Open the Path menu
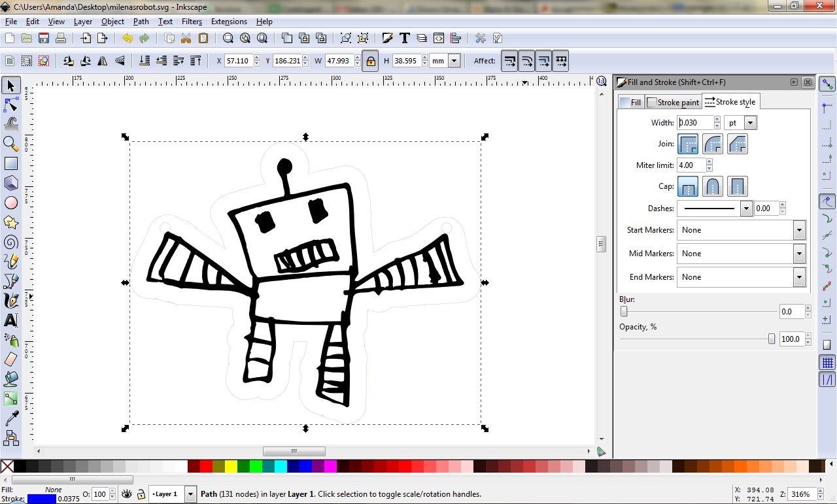Viewport: 837px width, 504px height. tap(141, 22)
